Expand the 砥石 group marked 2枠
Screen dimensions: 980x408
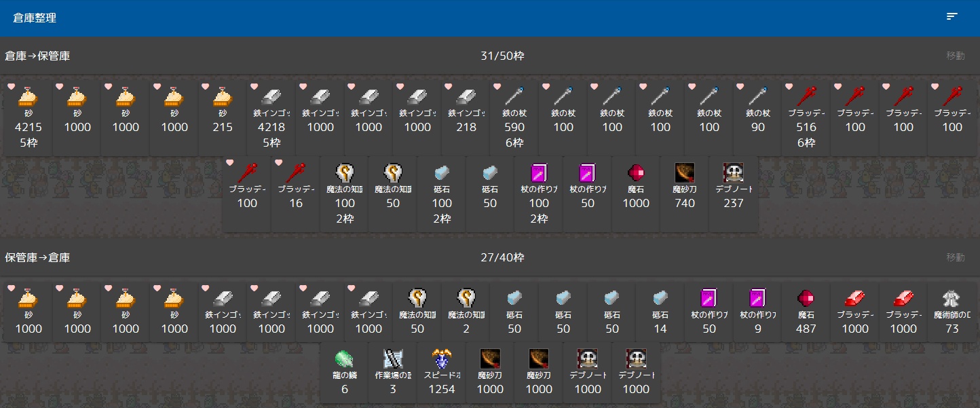click(x=442, y=193)
